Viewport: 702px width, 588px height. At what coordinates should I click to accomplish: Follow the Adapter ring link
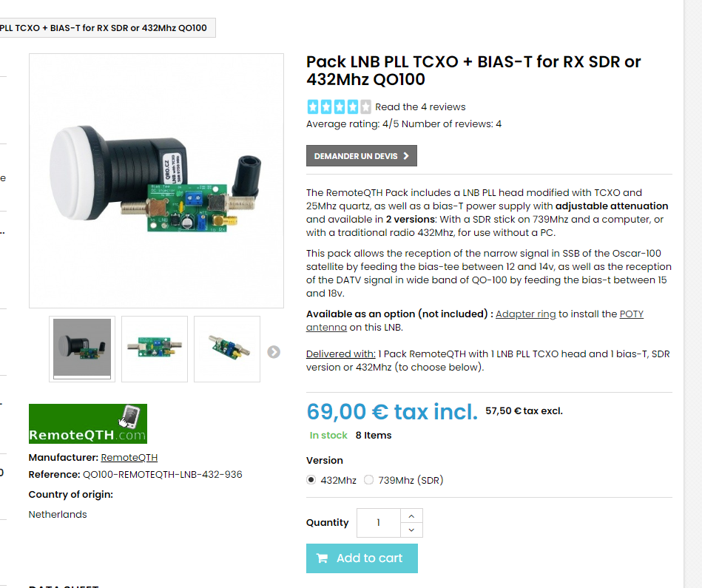[526, 314]
